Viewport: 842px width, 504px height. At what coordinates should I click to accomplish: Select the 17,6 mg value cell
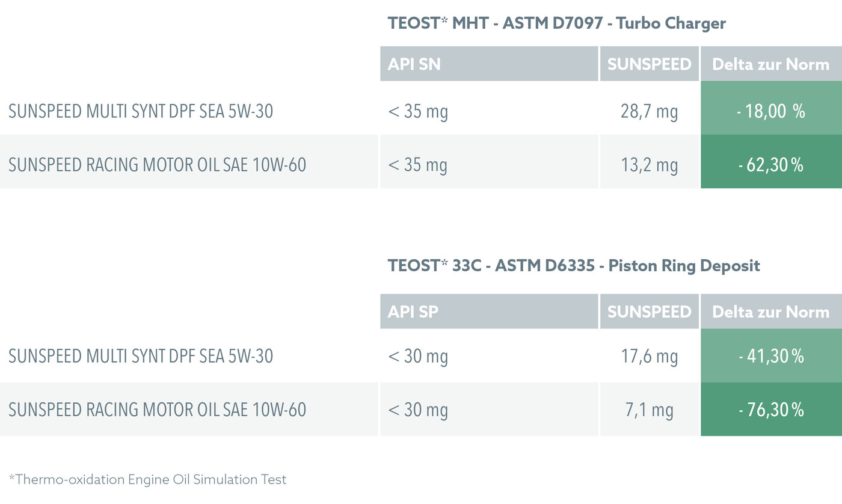tap(649, 357)
